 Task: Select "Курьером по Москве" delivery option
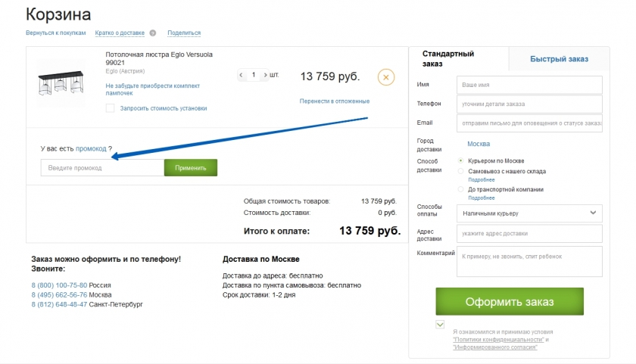[462, 160]
